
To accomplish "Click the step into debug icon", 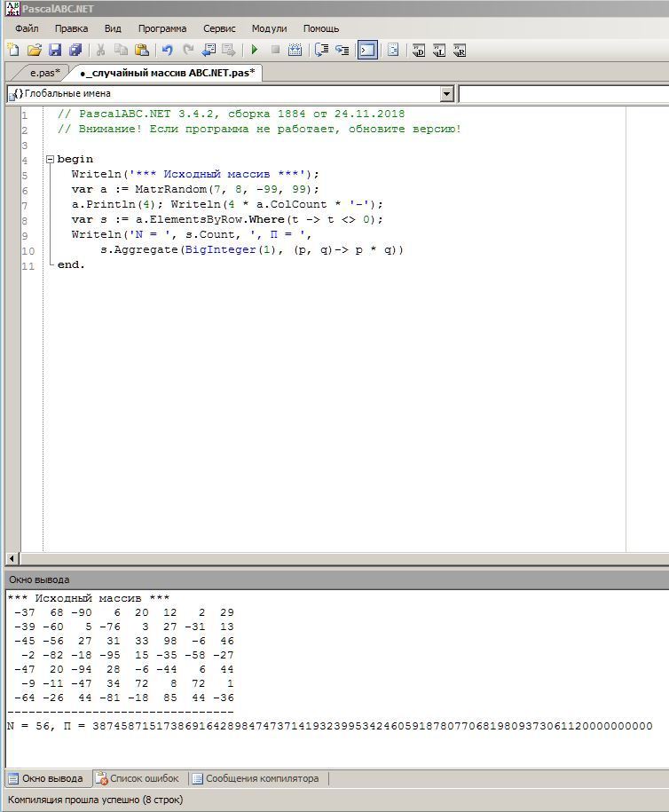I will tap(342, 50).
